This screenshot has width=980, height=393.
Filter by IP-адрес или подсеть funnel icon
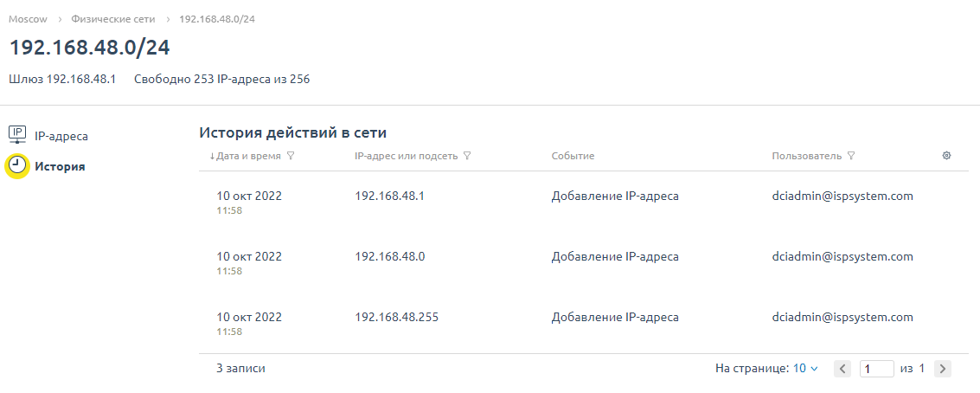tap(467, 156)
